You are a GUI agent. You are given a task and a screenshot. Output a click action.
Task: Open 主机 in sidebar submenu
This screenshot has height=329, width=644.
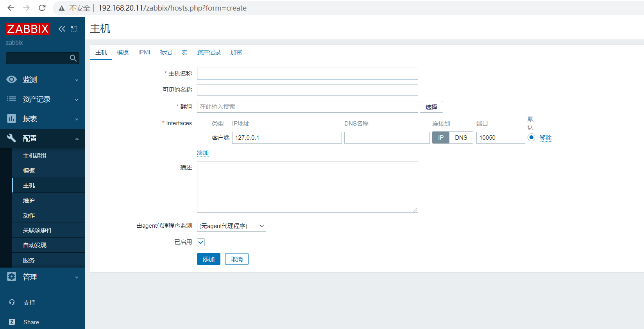pyautogui.click(x=48, y=185)
